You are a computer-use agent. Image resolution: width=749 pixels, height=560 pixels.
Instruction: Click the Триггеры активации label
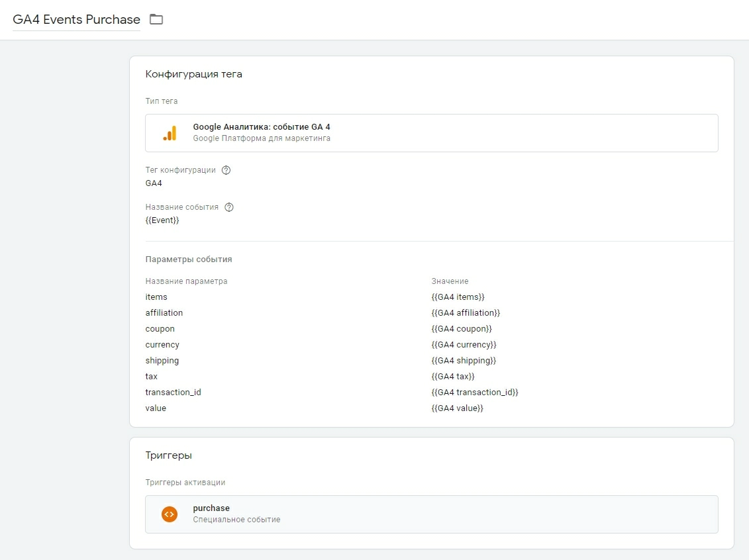tap(185, 482)
